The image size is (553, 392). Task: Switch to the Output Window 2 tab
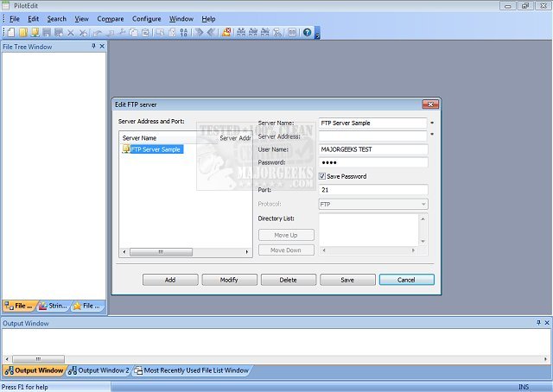99,370
